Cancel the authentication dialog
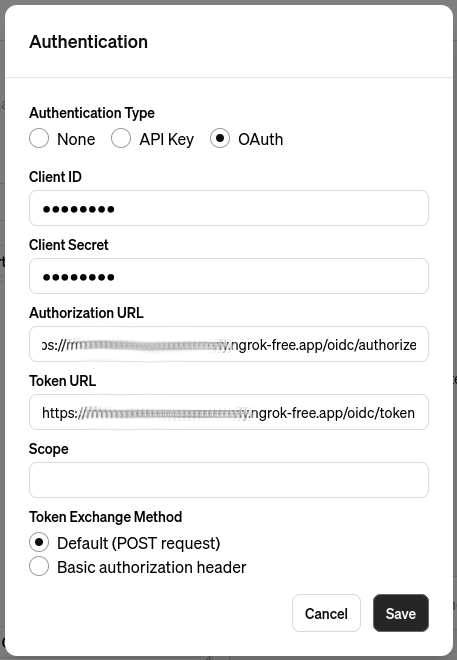The image size is (457, 660). pos(326,613)
